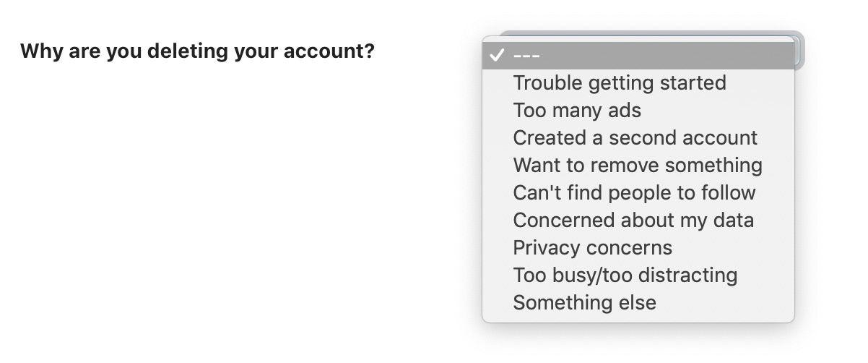This screenshot has width=868, height=363.
Task: Select the reason about data concerns
Action: click(633, 221)
